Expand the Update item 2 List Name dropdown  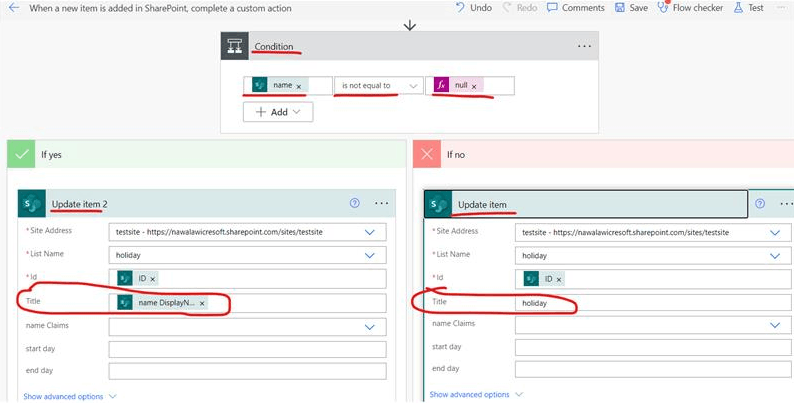click(370, 255)
